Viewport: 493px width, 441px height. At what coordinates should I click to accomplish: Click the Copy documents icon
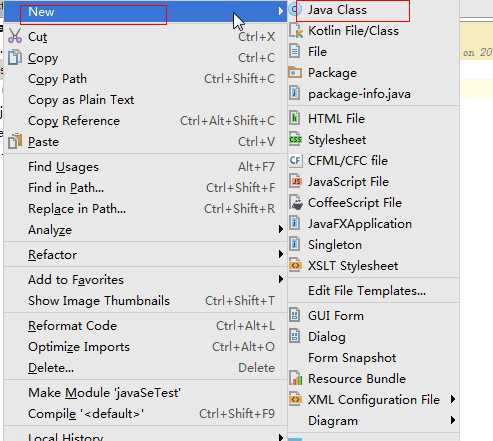[15, 57]
